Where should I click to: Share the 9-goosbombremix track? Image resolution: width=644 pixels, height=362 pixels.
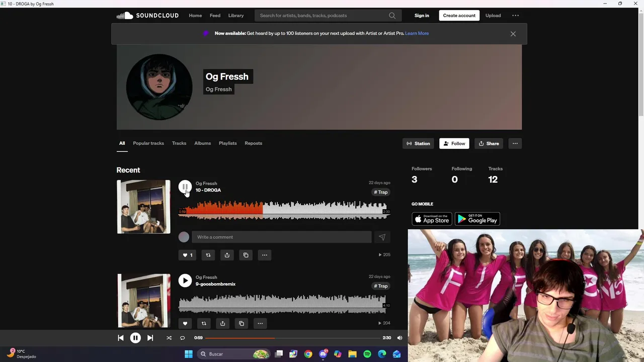coord(222,323)
